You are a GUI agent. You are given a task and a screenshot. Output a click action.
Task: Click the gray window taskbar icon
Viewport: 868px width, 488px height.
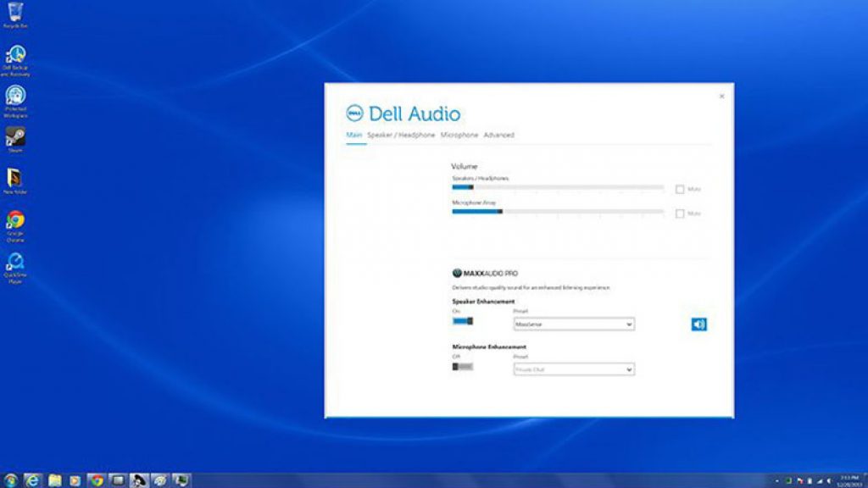[x=117, y=480]
